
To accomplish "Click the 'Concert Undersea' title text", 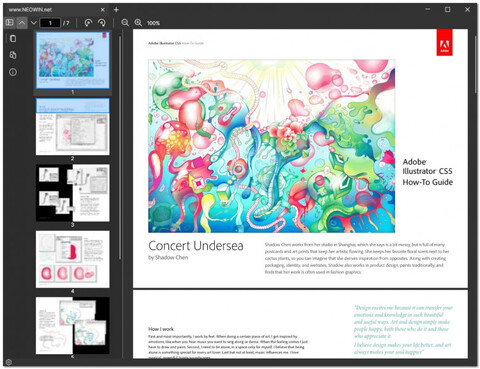I will (x=196, y=246).
